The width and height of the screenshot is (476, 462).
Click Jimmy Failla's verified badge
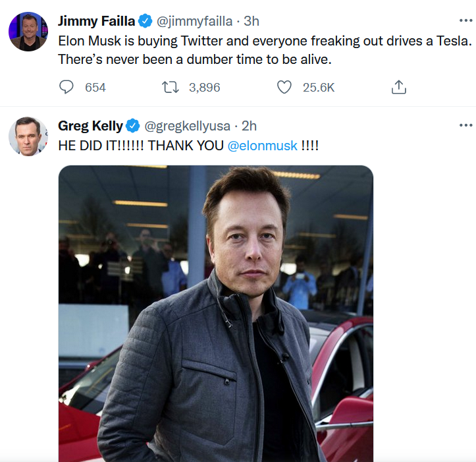click(145, 21)
